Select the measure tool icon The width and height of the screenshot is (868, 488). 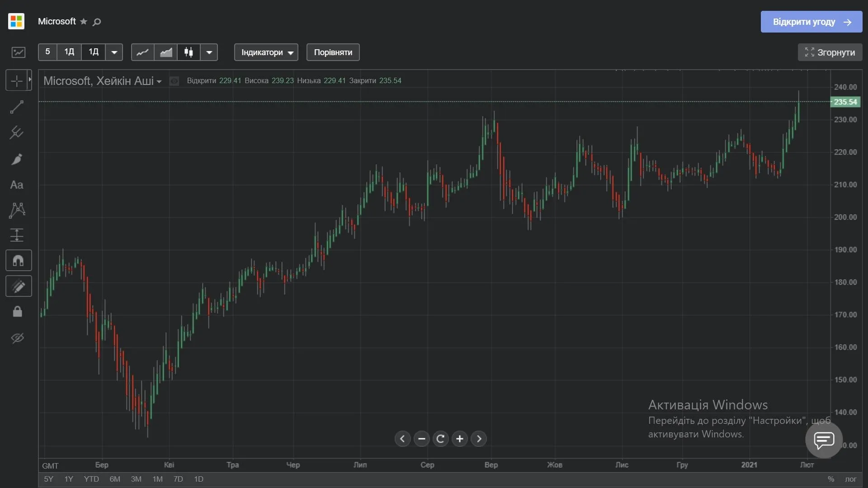17,235
